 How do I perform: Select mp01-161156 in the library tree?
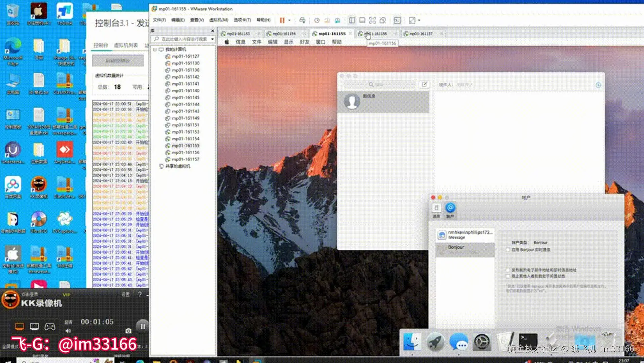pyautogui.click(x=182, y=153)
